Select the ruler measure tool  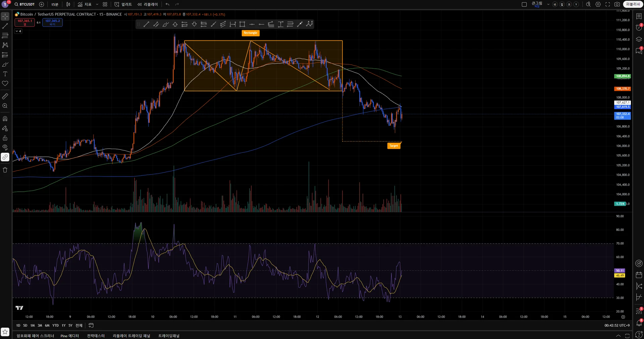click(x=5, y=96)
